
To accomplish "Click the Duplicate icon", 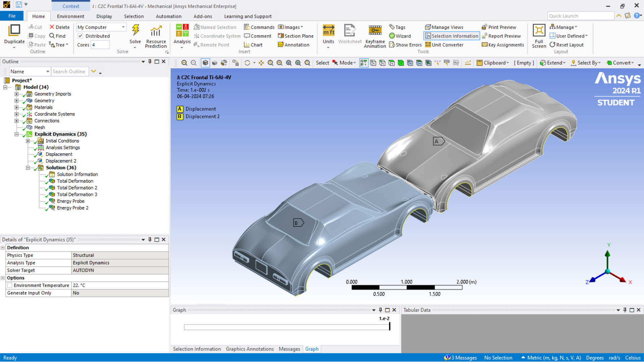I will pyautogui.click(x=14, y=30).
